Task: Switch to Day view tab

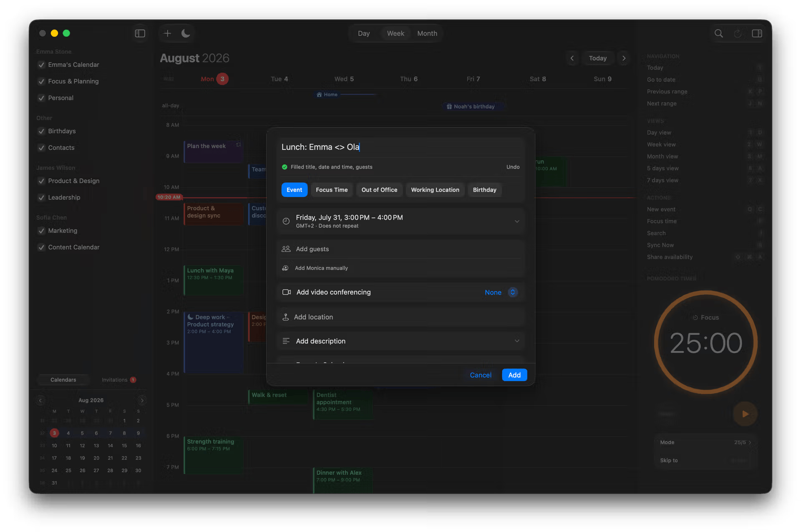Action: [x=364, y=33]
